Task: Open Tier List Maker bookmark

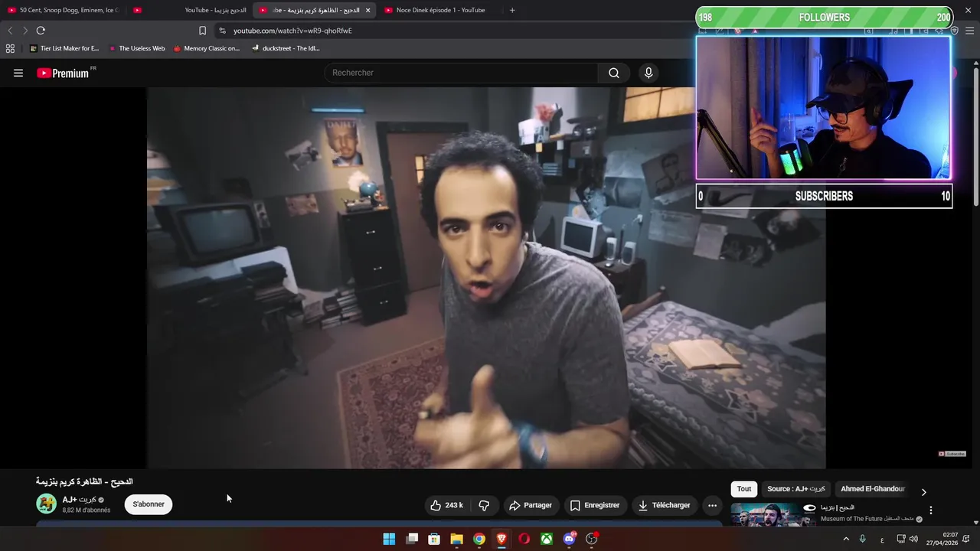Action: coord(64,48)
